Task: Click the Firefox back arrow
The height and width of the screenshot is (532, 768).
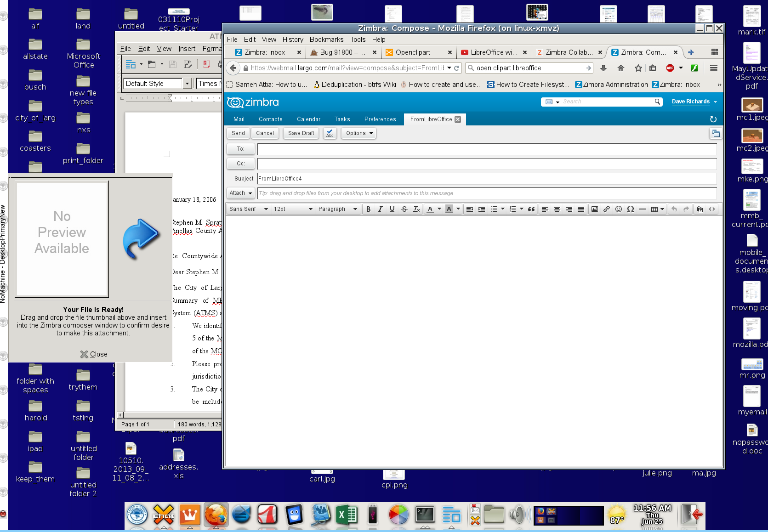Action: click(233, 68)
